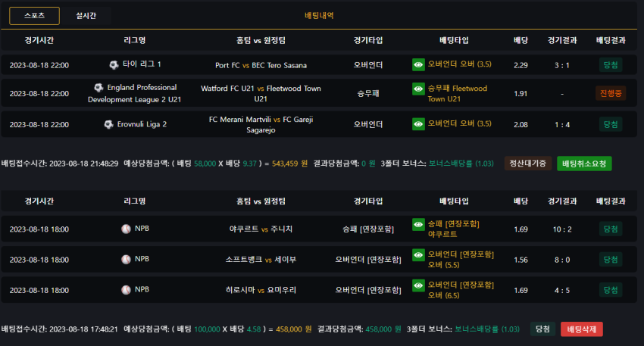Click the 보너스배당률 (1.03) link in the first slip

coord(461,164)
